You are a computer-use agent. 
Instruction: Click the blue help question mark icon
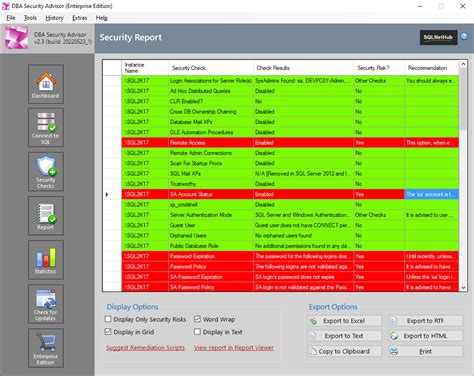(464, 36)
